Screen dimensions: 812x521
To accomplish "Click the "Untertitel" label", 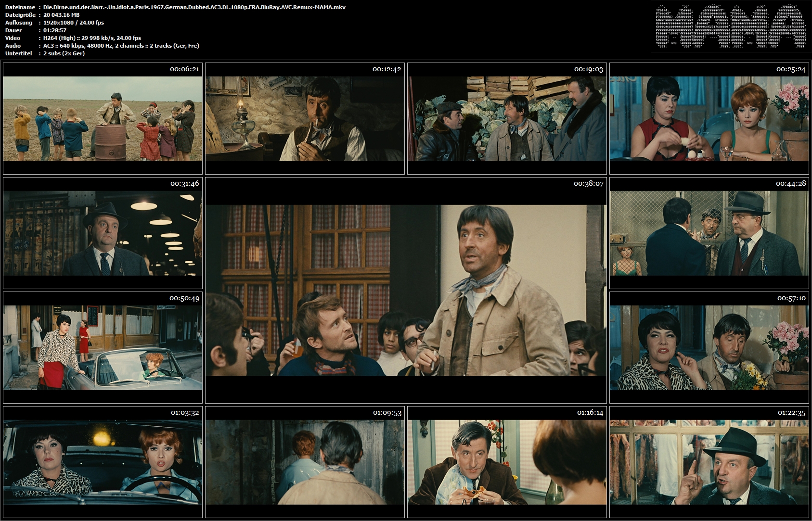I will pos(18,53).
